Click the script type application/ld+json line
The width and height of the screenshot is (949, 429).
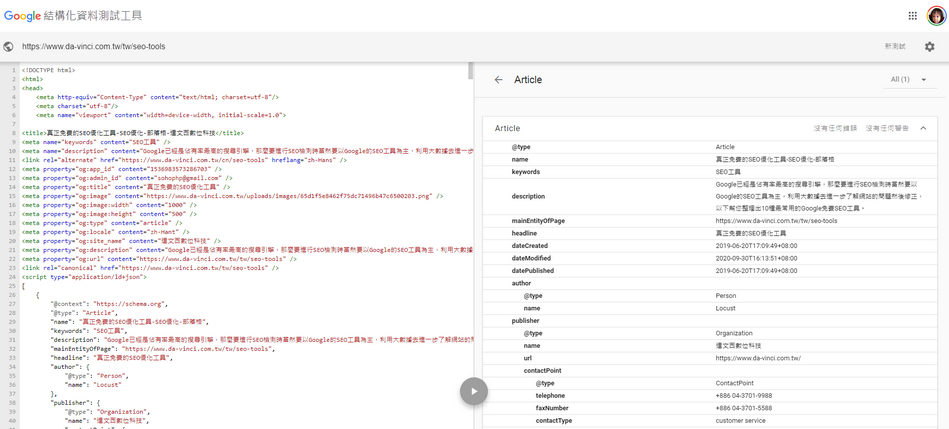coord(83,277)
